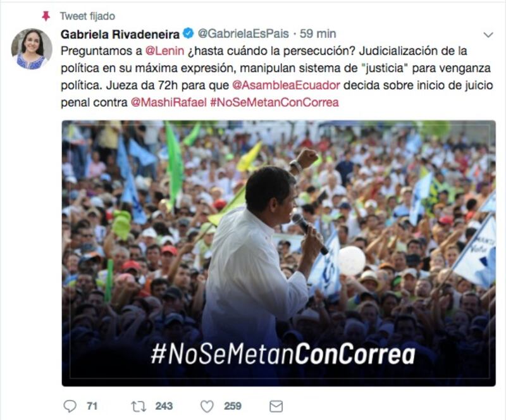Click the reply speech bubble icon
Screen dimensions: 506x420
pyautogui.click(x=70, y=406)
